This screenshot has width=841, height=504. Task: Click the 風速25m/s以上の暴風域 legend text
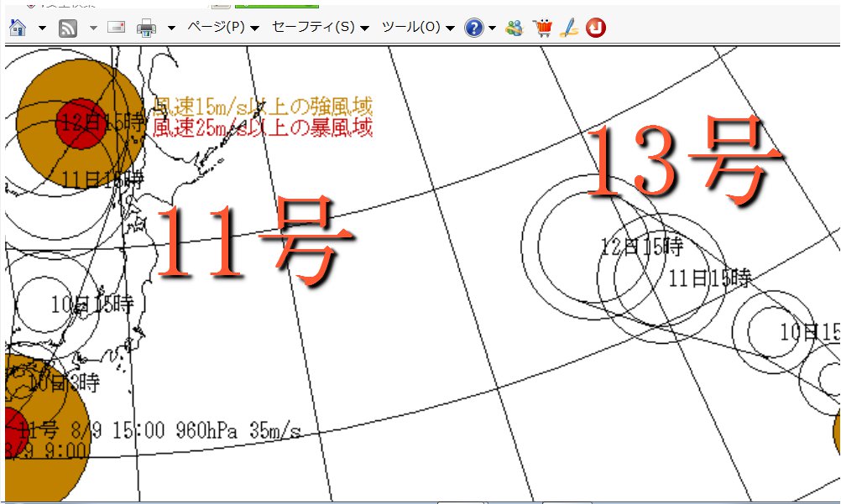(262, 127)
